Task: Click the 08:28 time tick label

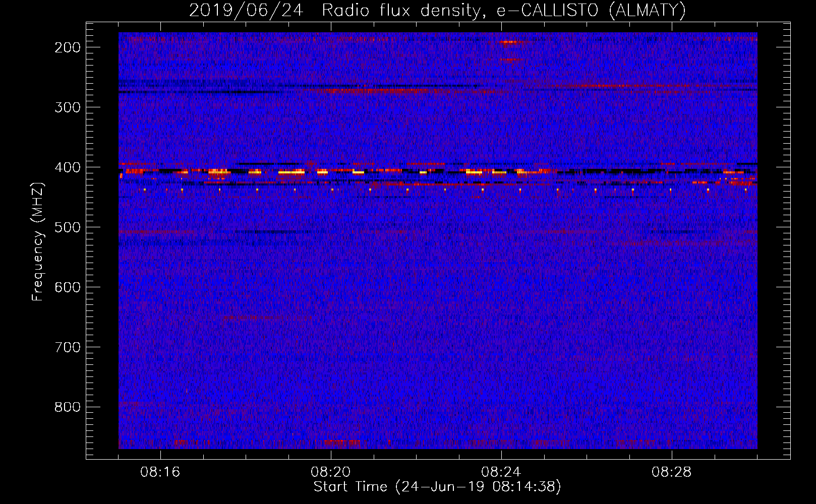Action: point(672,472)
